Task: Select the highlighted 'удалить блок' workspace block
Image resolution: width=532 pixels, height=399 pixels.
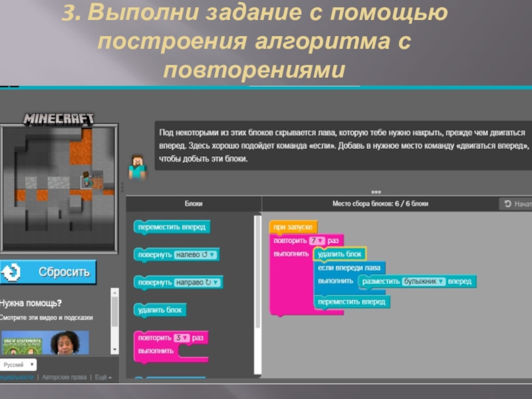Action: coord(340,254)
